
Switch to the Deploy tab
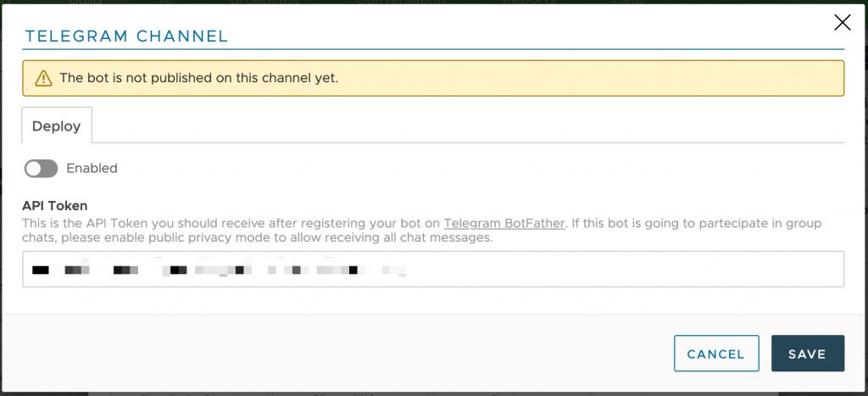57,125
